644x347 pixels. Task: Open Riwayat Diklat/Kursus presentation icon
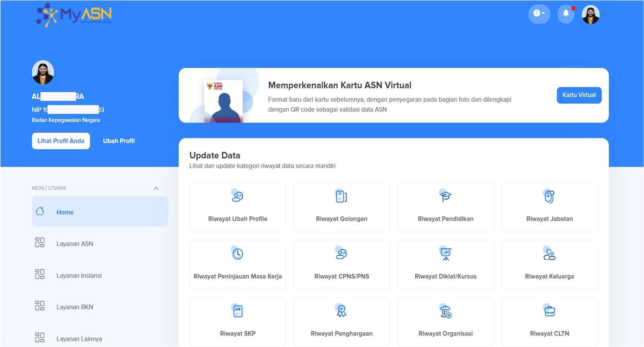(x=445, y=253)
